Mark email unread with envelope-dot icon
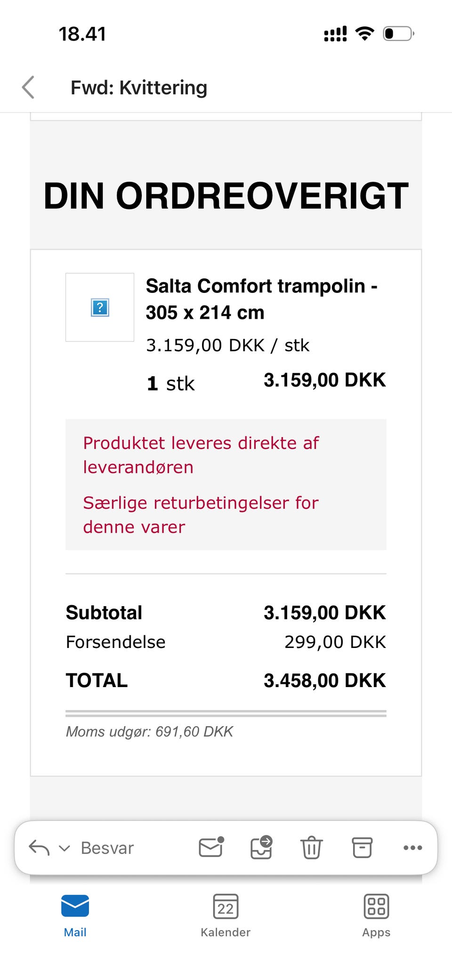This screenshot has height=980, width=452. (x=211, y=847)
